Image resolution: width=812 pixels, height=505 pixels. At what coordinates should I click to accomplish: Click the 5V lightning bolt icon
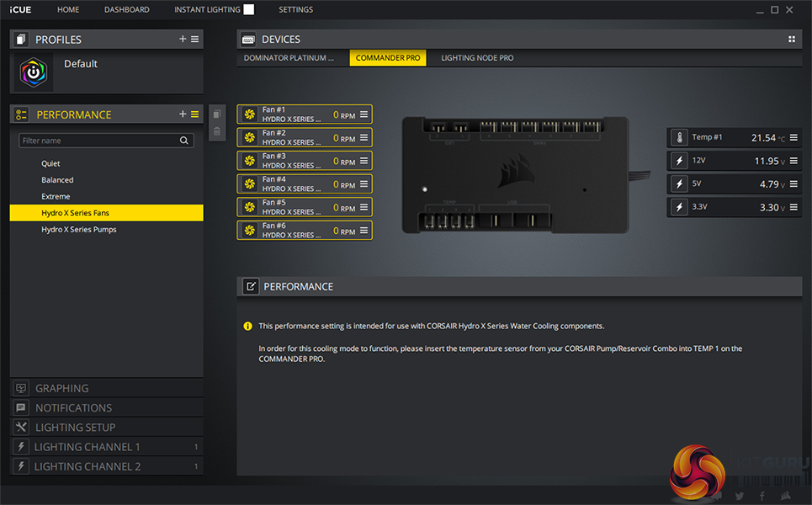point(679,183)
